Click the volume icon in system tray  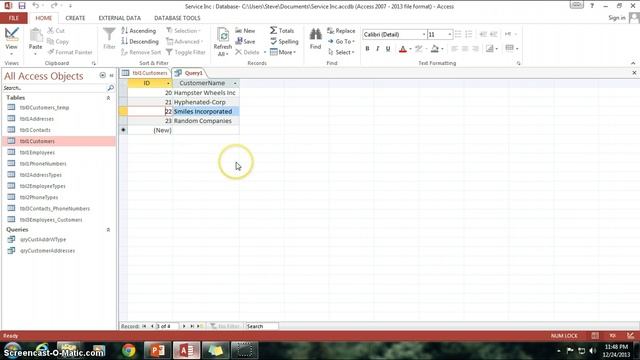coord(593,351)
